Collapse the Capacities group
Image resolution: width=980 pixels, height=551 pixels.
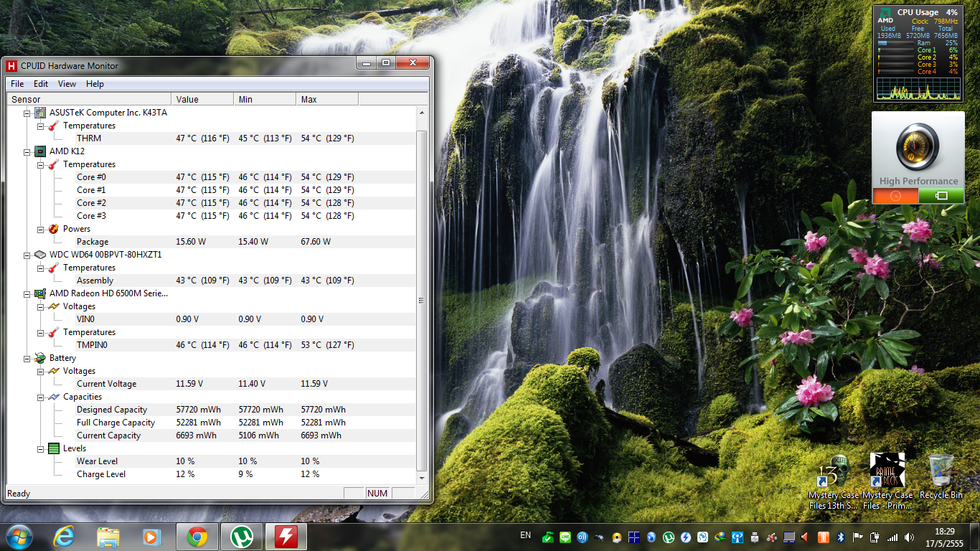click(x=41, y=397)
